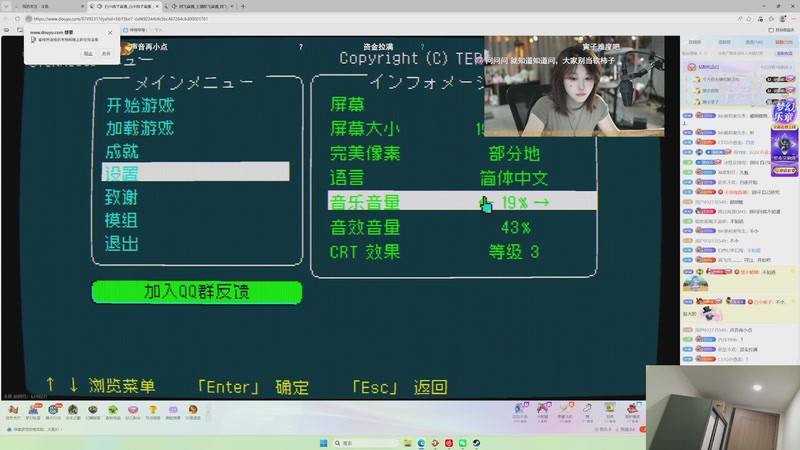Switch to the first chat panel tab

694,42
